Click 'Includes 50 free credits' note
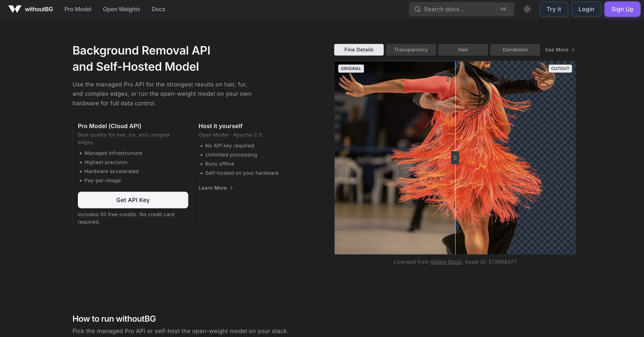 [x=126, y=218]
